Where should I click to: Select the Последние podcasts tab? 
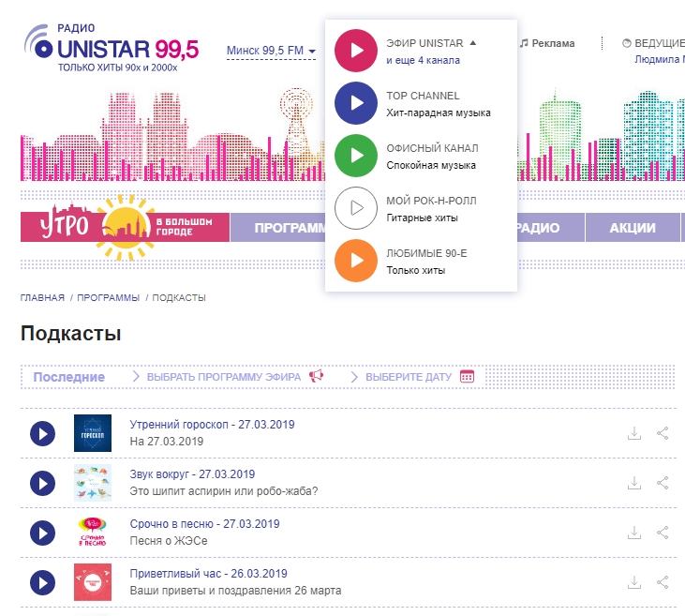coord(69,377)
